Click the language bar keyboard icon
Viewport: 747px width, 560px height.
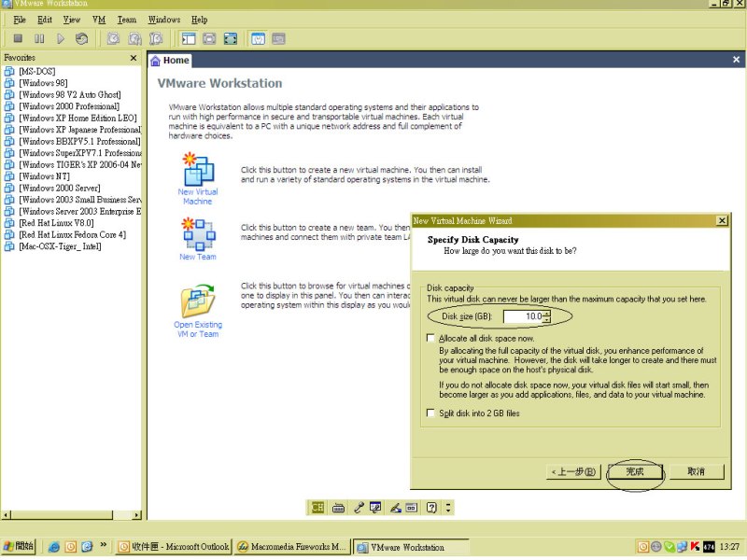tap(338, 508)
